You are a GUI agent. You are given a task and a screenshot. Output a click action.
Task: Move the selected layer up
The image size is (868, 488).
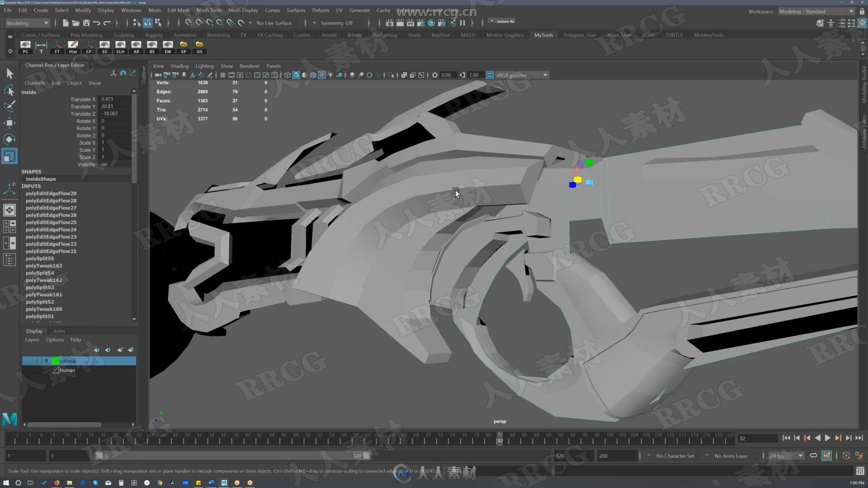click(96, 350)
